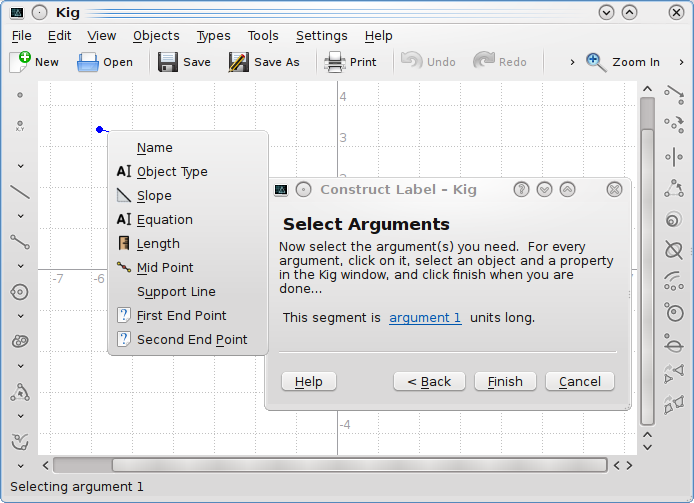Expand the points tool dropdown arrow

(x=20, y=166)
